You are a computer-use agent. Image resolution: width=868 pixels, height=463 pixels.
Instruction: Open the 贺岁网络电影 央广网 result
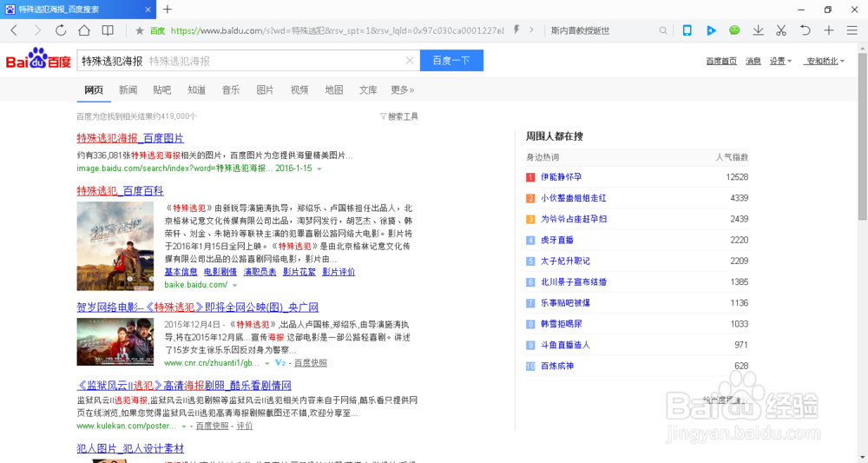(198, 308)
